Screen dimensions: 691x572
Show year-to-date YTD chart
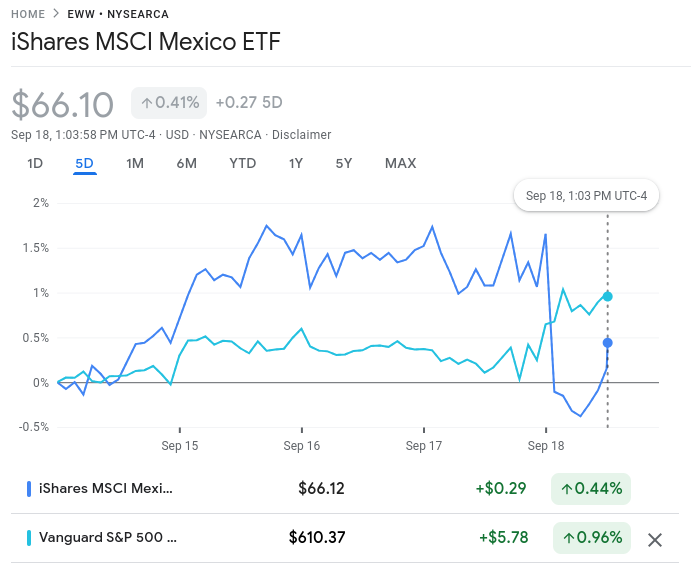pyautogui.click(x=242, y=163)
